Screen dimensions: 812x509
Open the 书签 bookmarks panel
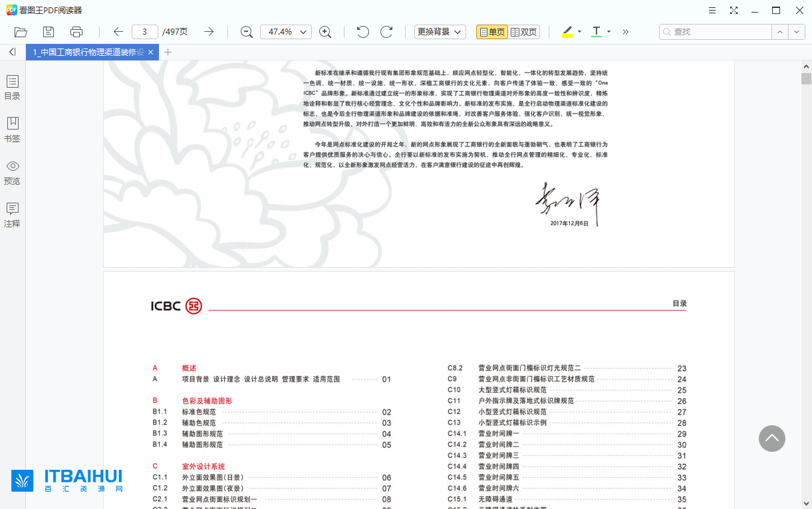[x=12, y=130]
